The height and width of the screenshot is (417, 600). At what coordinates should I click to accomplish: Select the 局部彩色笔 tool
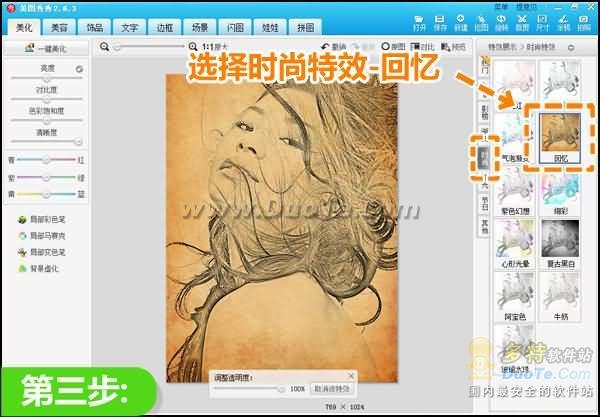(x=42, y=220)
